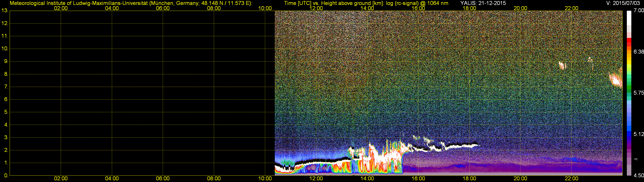Click the 5.12 colorbar scale value

click(x=638, y=134)
